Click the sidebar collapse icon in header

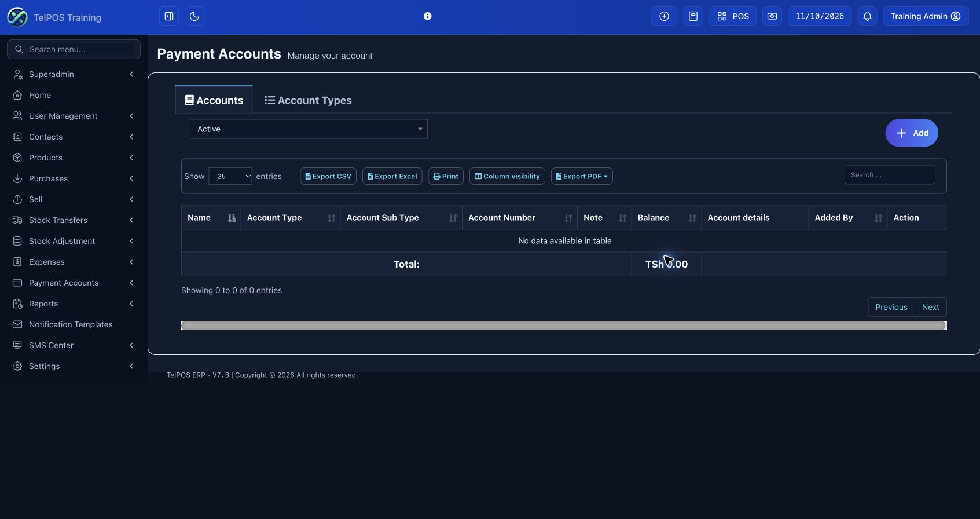point(169,16)
